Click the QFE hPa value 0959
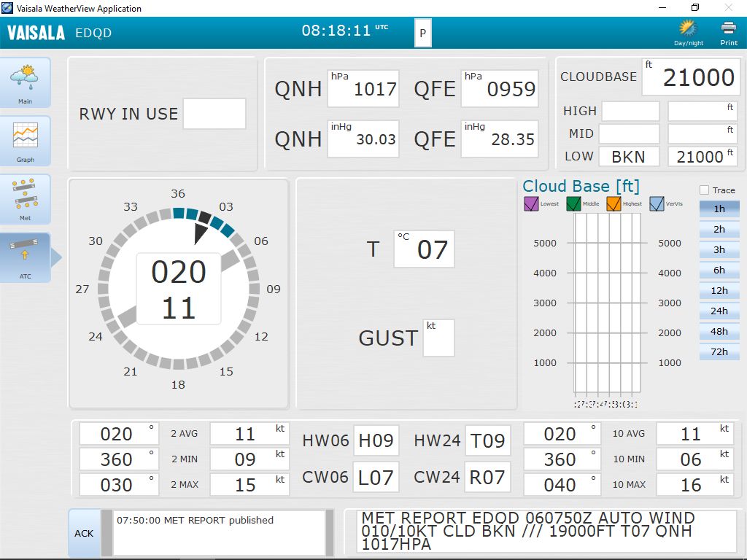Screen dimensions: 747x560 (499, 88)
